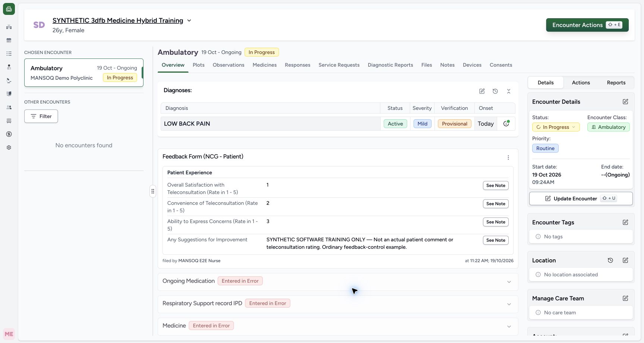The image size is (644, 343).
Task: Click the green hospital logo icon
Action: point(9,9)
